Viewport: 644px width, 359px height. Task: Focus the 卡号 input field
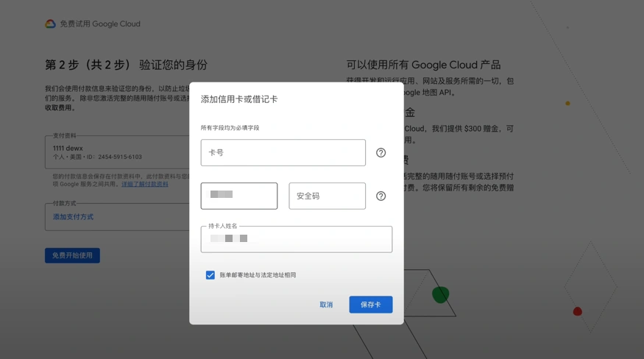283,153
